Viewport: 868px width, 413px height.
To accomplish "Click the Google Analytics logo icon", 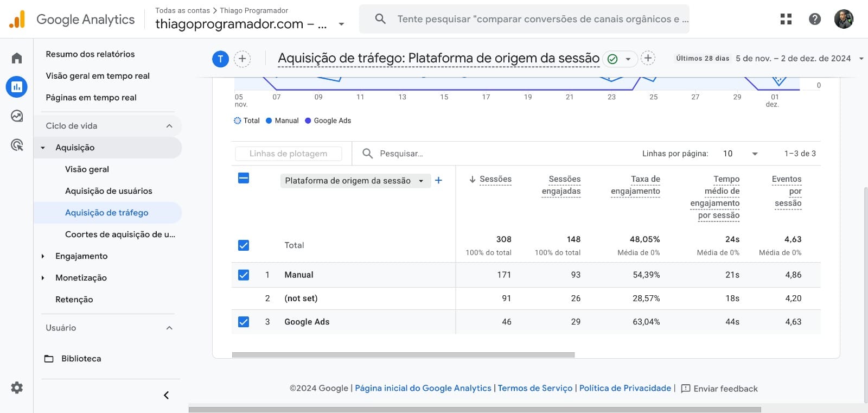I will click(x=17, y=19).
